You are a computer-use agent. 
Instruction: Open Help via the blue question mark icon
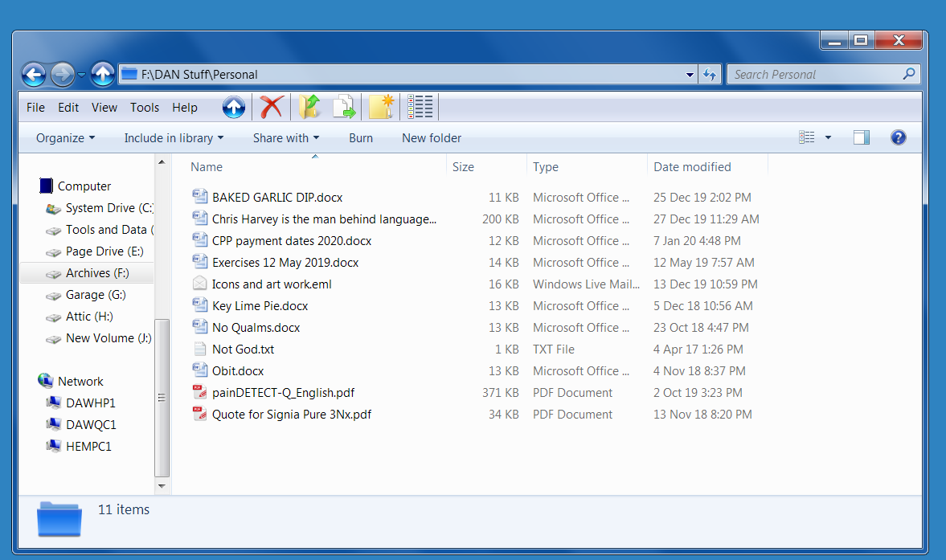(x=899, y=137)
